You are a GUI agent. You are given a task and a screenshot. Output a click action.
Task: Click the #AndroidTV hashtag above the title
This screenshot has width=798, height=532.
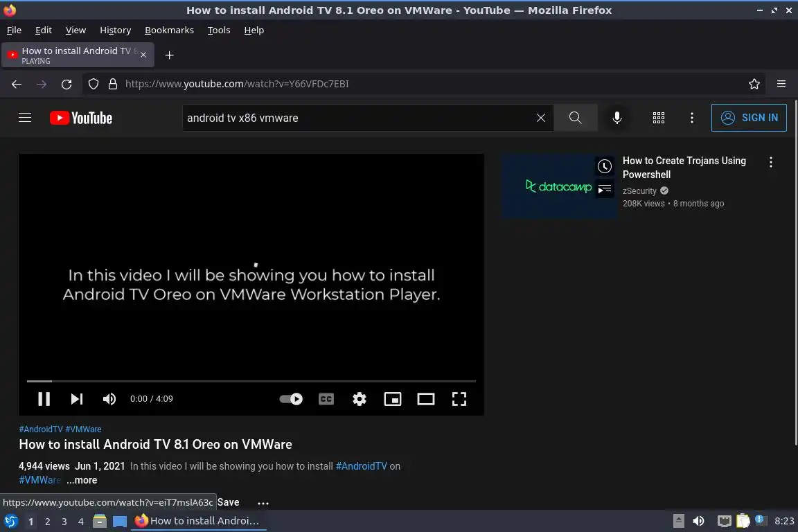click(41, 429)
